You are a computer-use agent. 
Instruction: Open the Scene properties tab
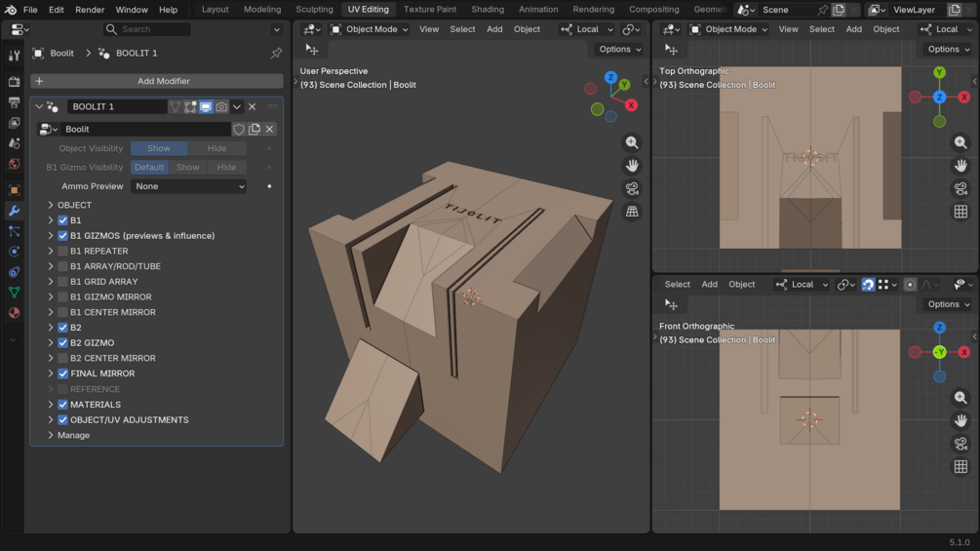pos(14,143)
